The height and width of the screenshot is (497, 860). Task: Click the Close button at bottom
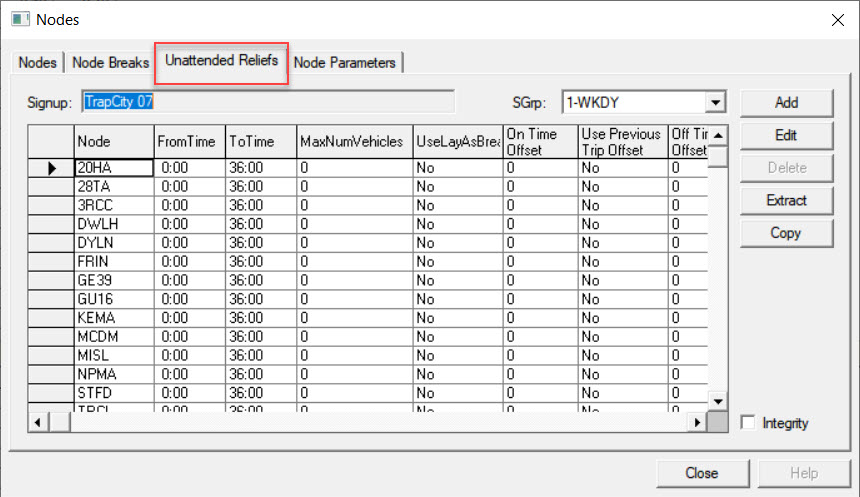pos(701,473)
